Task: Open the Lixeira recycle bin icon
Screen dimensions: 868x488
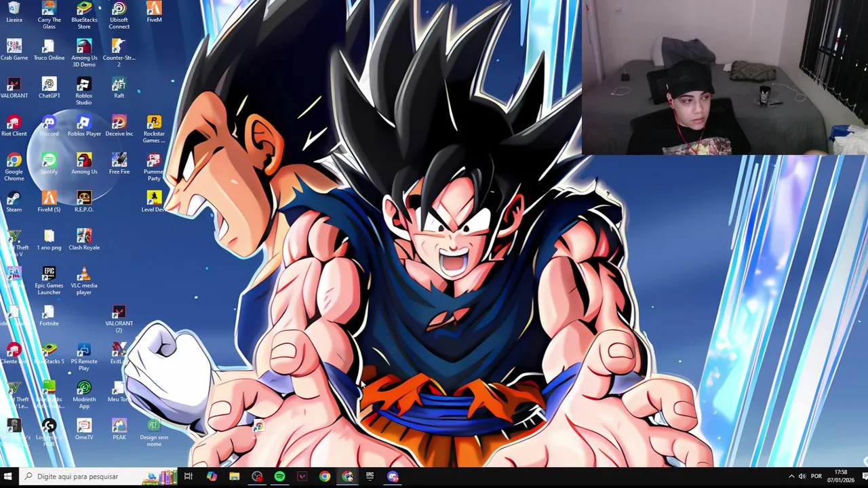Action: point(14,12)
